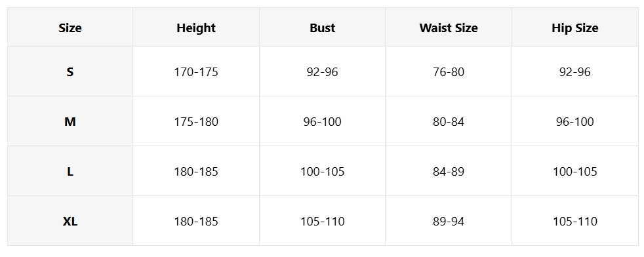Click waist size cell 80-84
The height and width of the screenshot is (257, 644).
(449, 121)
